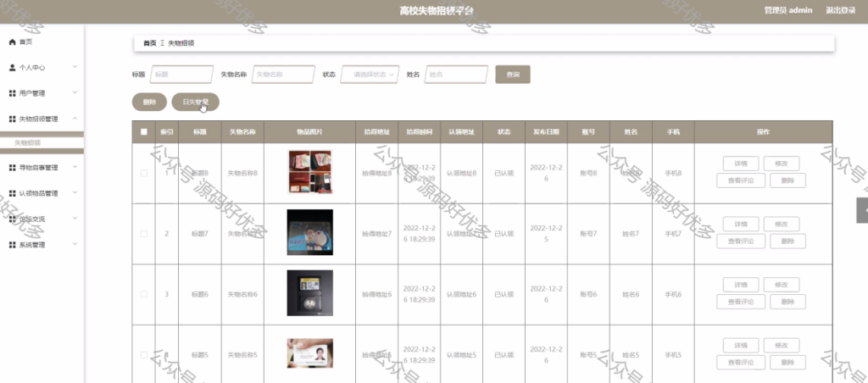Collapse the 失物招领管理 menu chevron
The width and height of the screenshot is (868, 383).
[75, 119]
